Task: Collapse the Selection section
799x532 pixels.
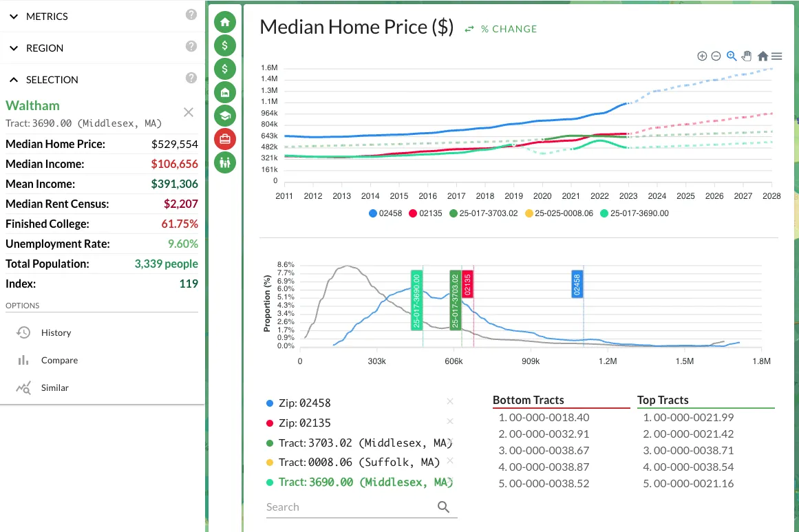Action: tap(52, 80)
